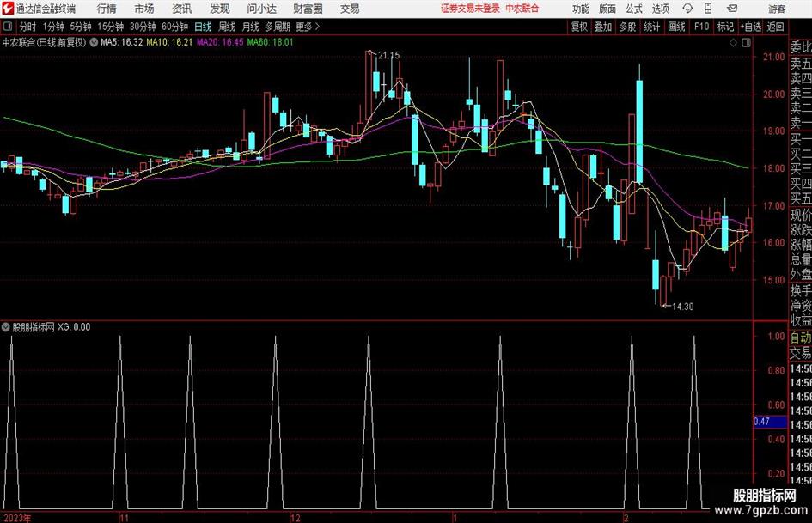This screenshot has width=812, height=523.
Task: Open main chart indicator dropdown beside 中农联合
Action: pyautogui.click(x=94, y=42)
